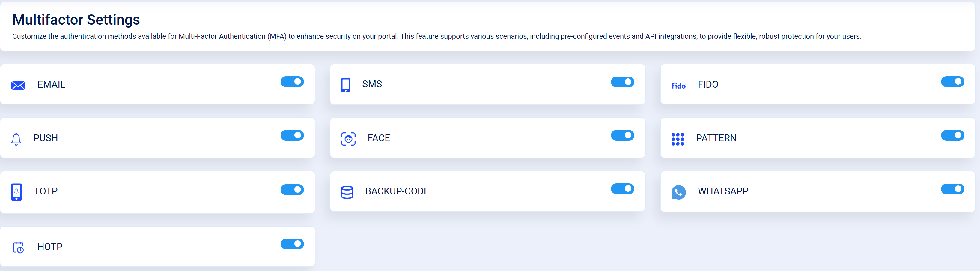Screen dimensions: 980x271
Task: Switch off FACE authentication
Action: click(x=622, y=135)
